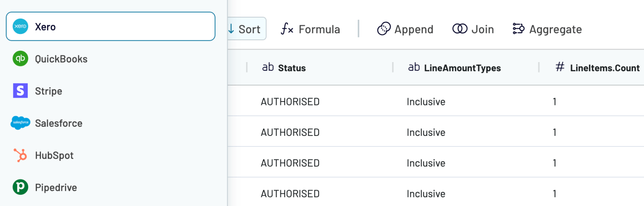Click the 'ab' type icon beside Status

268,67
